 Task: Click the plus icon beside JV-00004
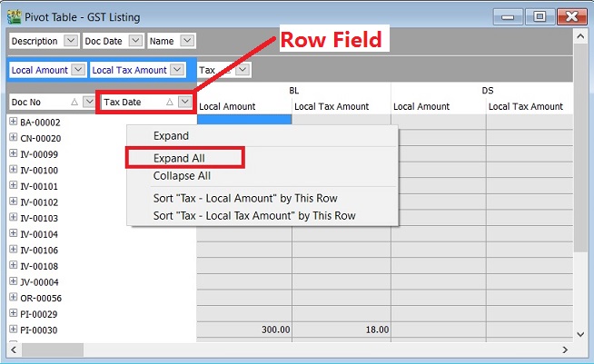click(x=13, y=281)
